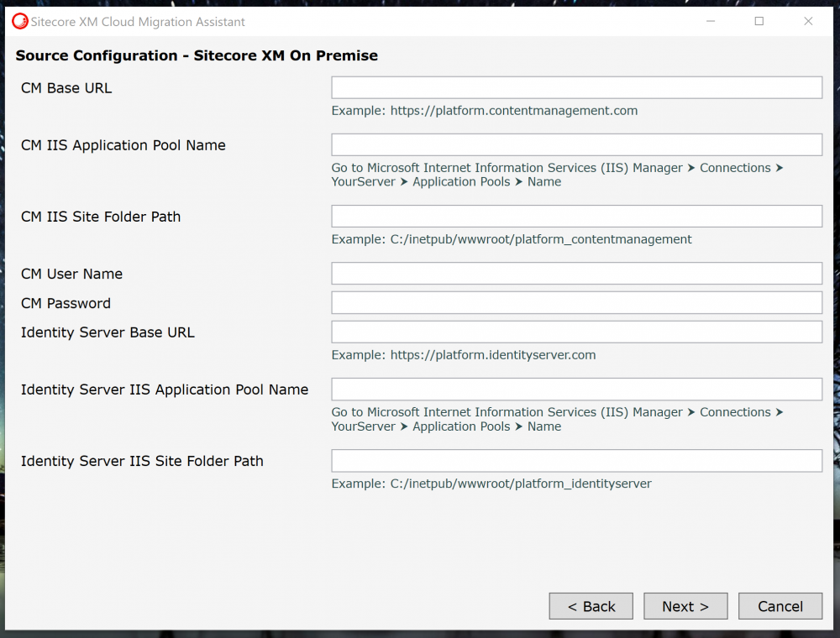Close the Migration Assistant window
The height and width of the screenshot is (638, 840).
[808, 22]
